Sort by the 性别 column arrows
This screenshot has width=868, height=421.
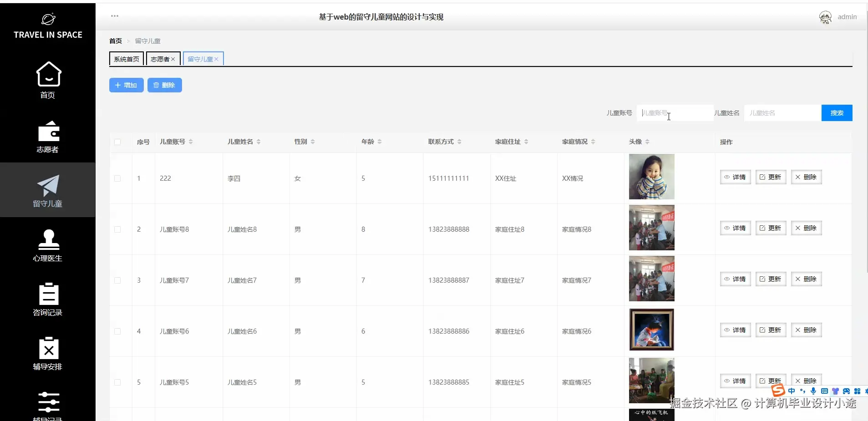(x=313, y=142)
